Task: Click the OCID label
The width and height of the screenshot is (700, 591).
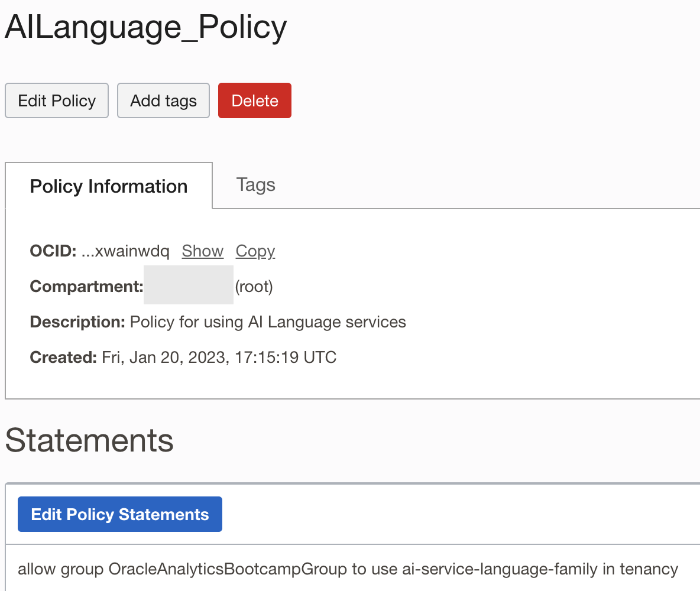Action: point(53,251)
